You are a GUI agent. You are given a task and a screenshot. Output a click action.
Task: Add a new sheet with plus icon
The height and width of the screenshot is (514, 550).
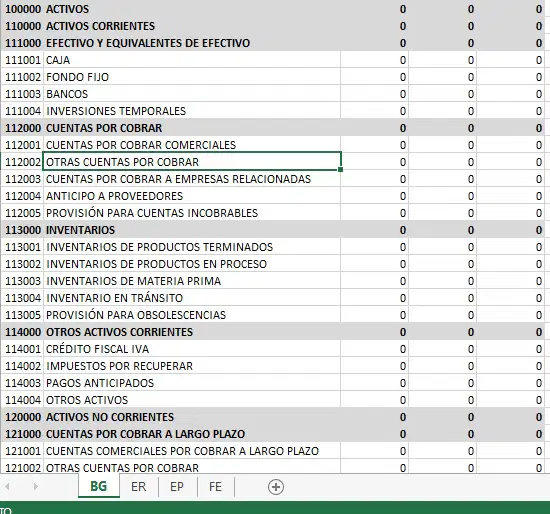point(276,487)
